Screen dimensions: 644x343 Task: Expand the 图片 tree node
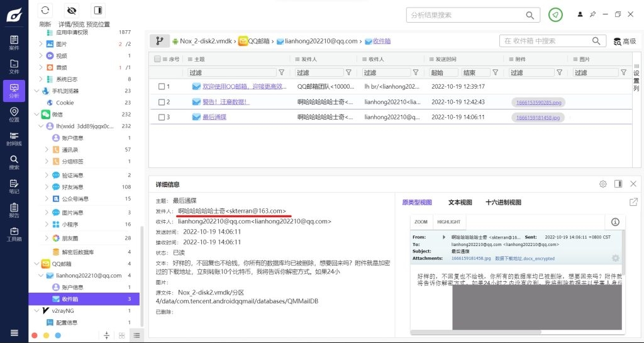41,44
